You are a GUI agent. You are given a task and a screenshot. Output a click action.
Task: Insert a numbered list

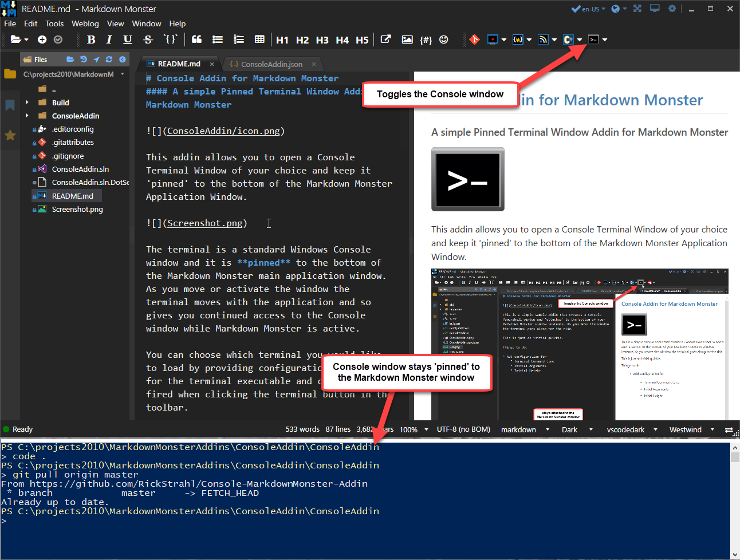239,40
